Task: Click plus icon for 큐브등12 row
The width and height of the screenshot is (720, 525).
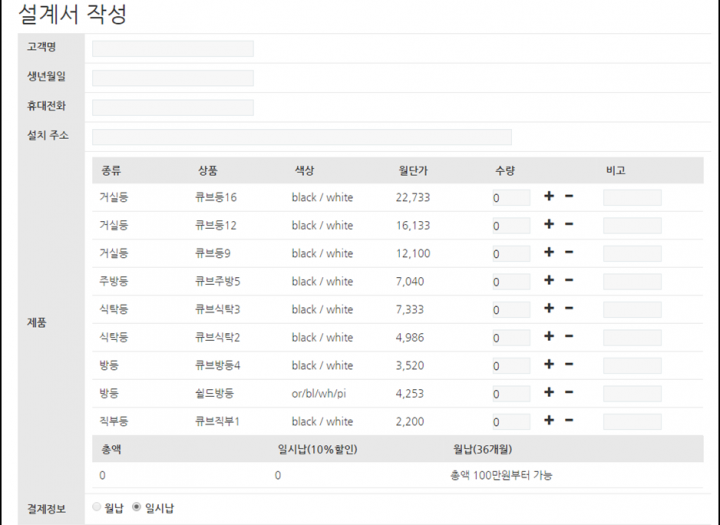Action: 548,225
